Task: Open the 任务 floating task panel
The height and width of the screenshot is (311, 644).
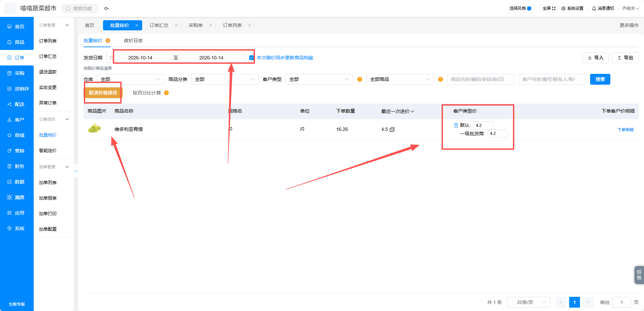Action: [x=639, y=275]
